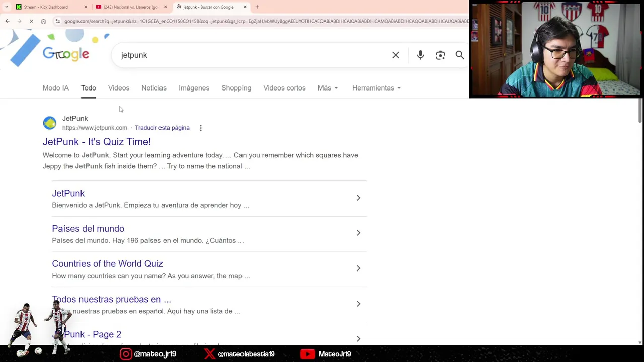644x362 pixels.
Task: Select the Shopping results tab
Action: pyautogui.click(x=236, y=88)
